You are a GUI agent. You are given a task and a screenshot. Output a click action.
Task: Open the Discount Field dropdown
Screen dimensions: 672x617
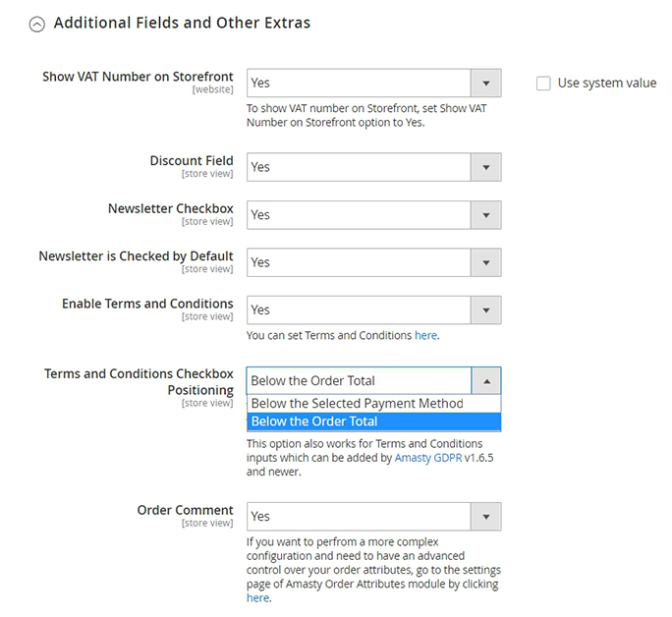(x=359, y=167)
